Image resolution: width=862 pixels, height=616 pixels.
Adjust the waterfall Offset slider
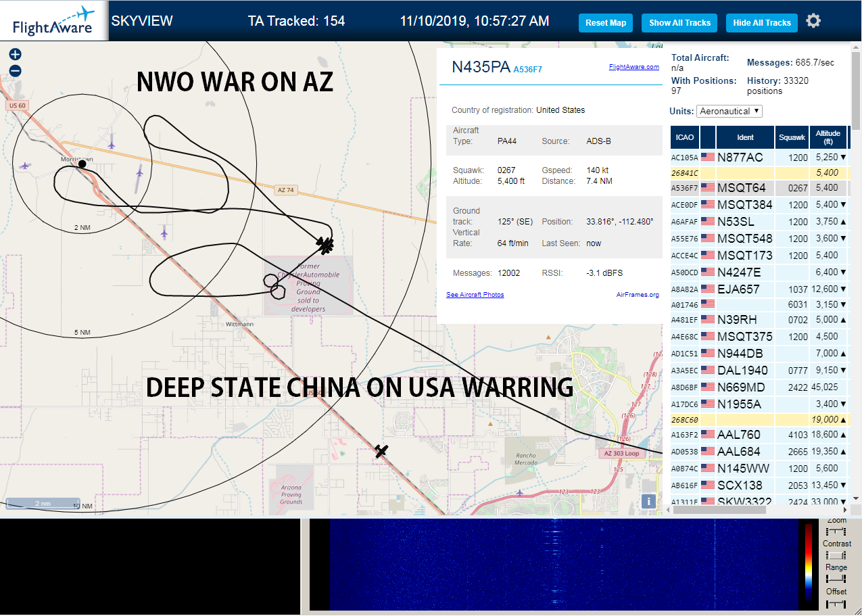(836, 603)
